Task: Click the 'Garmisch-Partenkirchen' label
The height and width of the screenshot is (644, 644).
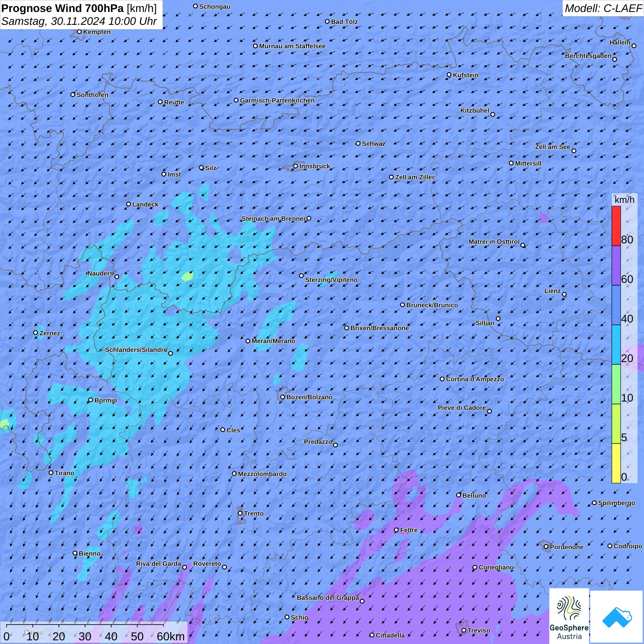Action: pos(277,100)
